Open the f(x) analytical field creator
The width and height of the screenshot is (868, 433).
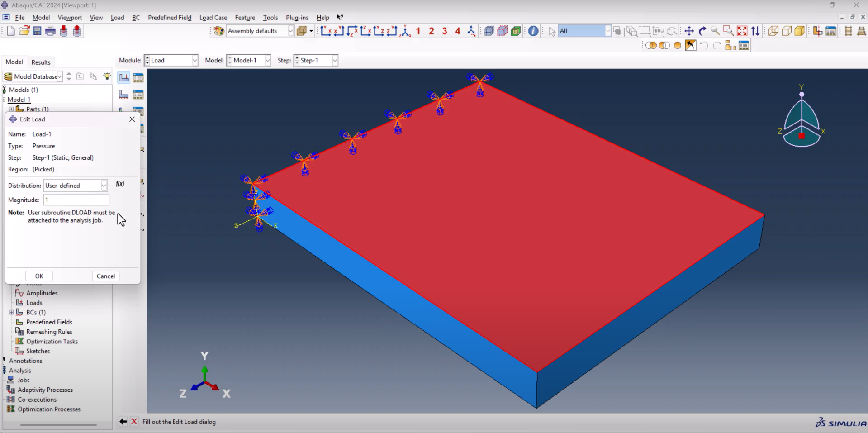pos(120,184)
